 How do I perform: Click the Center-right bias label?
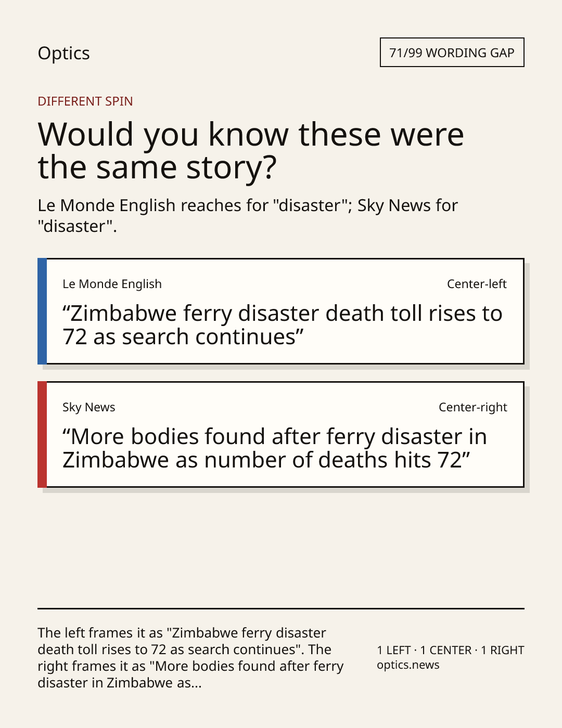[472, 407]
